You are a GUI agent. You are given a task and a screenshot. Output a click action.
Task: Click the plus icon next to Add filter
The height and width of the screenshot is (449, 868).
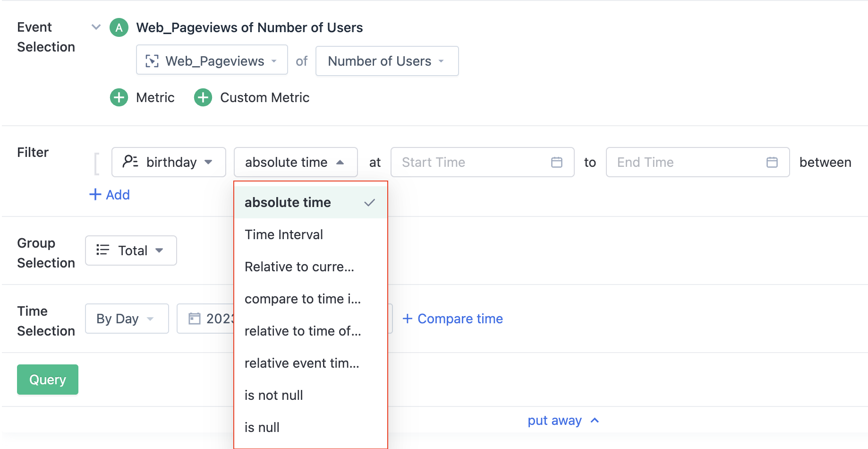[95, 195]
